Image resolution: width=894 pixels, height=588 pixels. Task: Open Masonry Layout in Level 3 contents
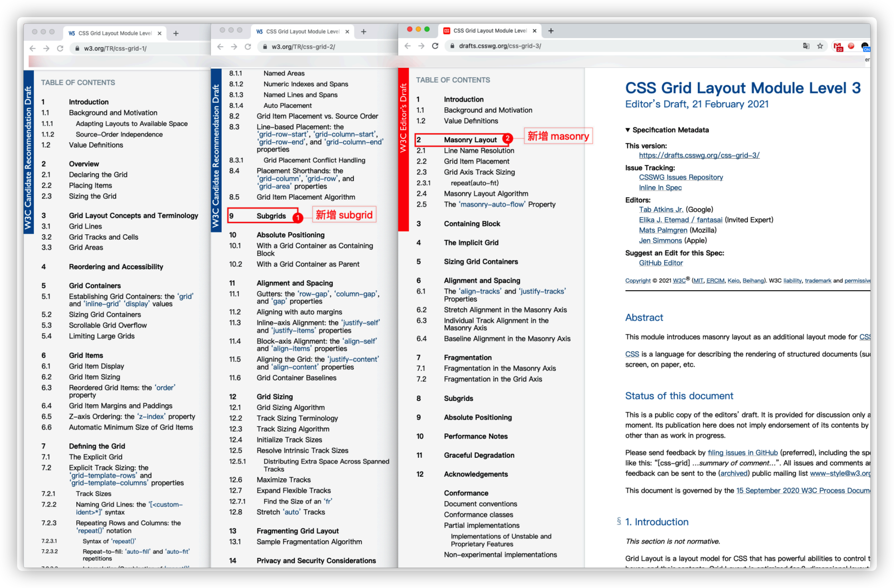[x=470, y=140]
